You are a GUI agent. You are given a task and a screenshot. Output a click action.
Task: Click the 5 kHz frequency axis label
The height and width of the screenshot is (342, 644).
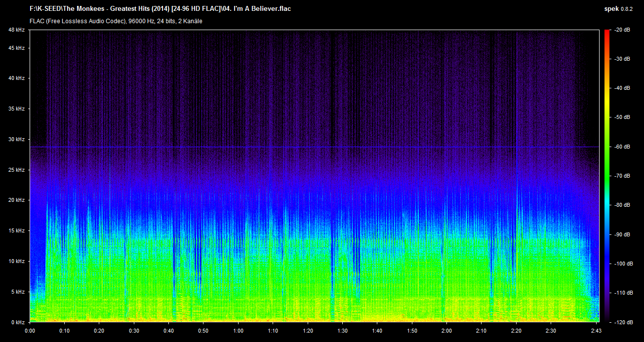tap(17, 292)
